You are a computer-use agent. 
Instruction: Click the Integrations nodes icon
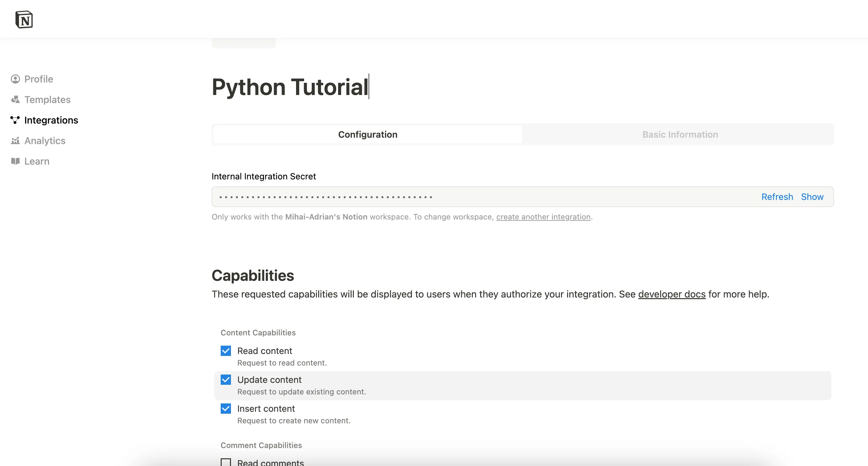click(15, 120)
